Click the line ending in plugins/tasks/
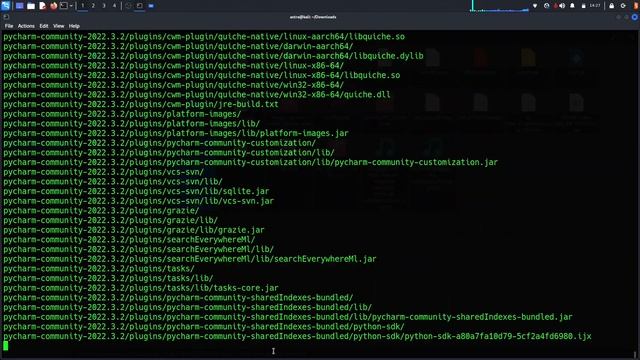 point(99,269)
